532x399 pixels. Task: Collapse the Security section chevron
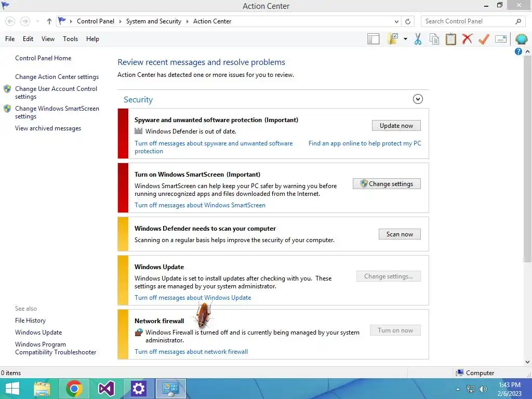point(418,99)
